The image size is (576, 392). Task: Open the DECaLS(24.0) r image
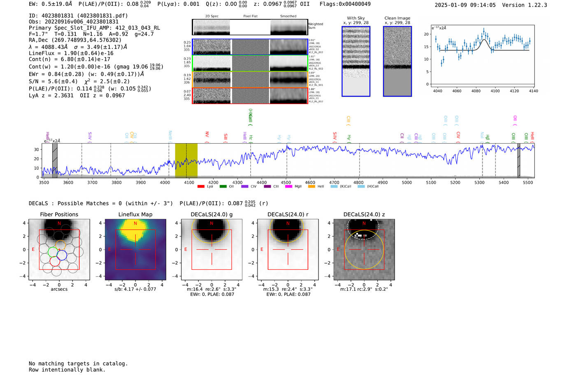(x=288, y=249)
